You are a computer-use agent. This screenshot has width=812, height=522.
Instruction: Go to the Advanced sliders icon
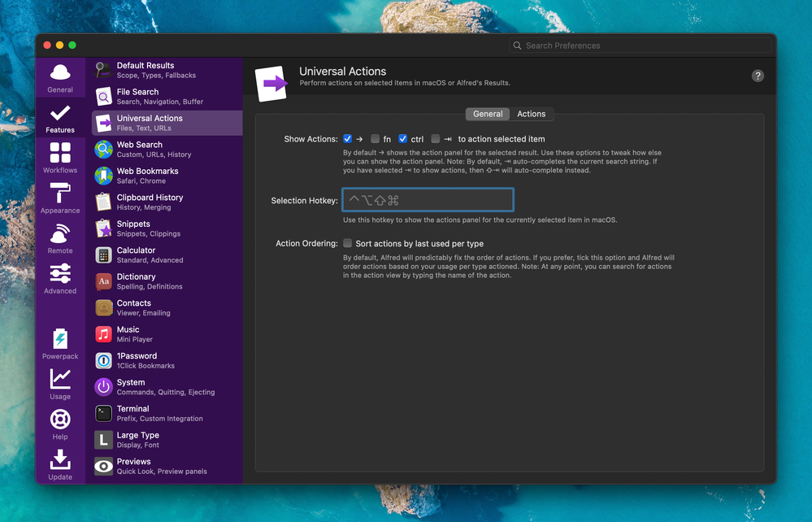(x=60, y=278)
